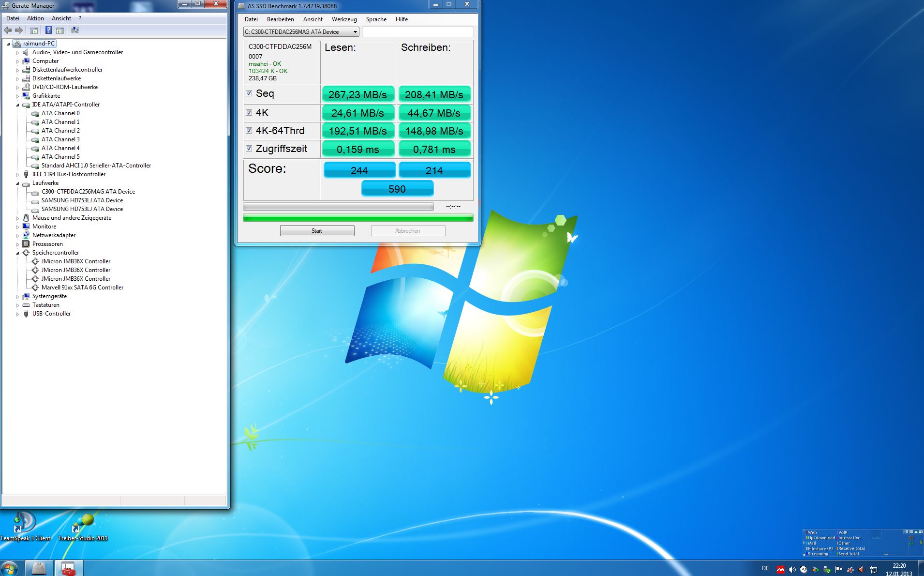Screen dimensions: 924x576
Task: Collapse the Laufwerke node
Action: pos(18,183)
